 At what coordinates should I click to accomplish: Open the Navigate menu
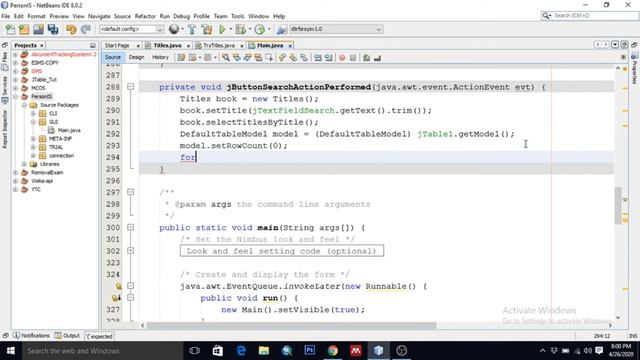click(99, 16)
